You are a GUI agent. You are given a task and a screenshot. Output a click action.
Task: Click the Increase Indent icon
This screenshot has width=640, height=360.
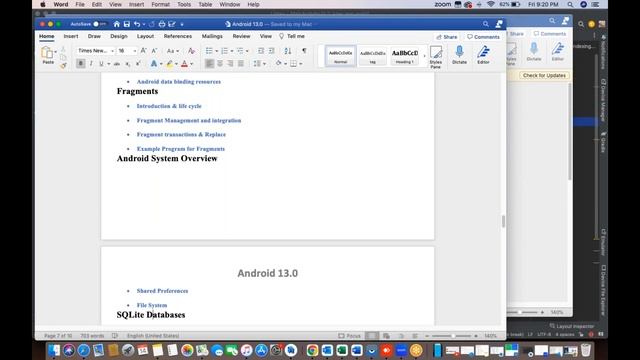[x=271, y=51]
